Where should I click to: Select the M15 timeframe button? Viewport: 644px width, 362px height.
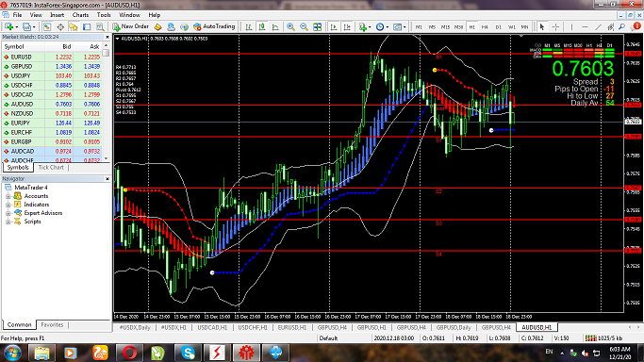coord(445,27)
